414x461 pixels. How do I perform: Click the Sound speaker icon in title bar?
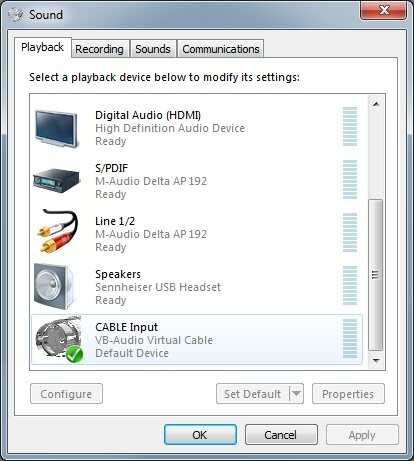tap(16, 15)
